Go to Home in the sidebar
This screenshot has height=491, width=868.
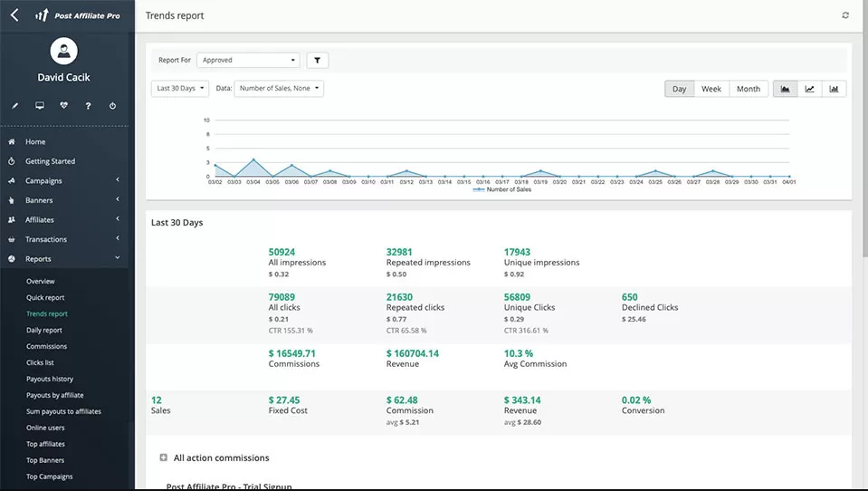coord(35,142)
